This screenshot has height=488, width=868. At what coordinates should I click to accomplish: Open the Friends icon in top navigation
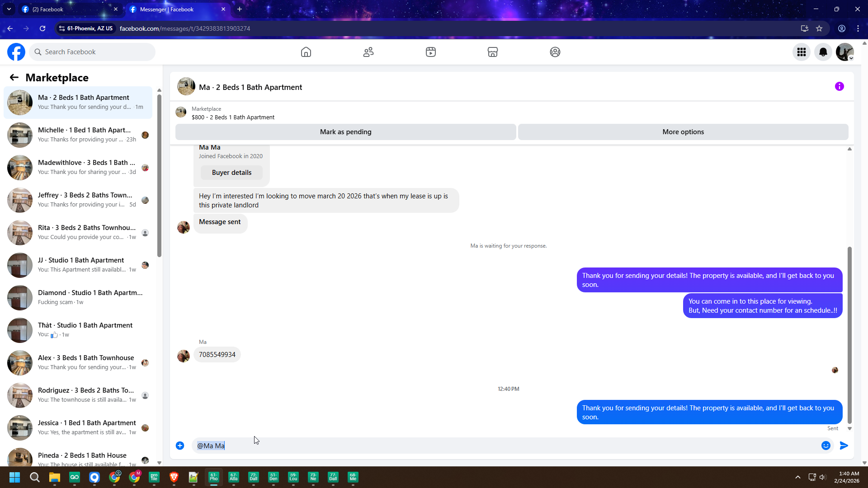(368, 52)
